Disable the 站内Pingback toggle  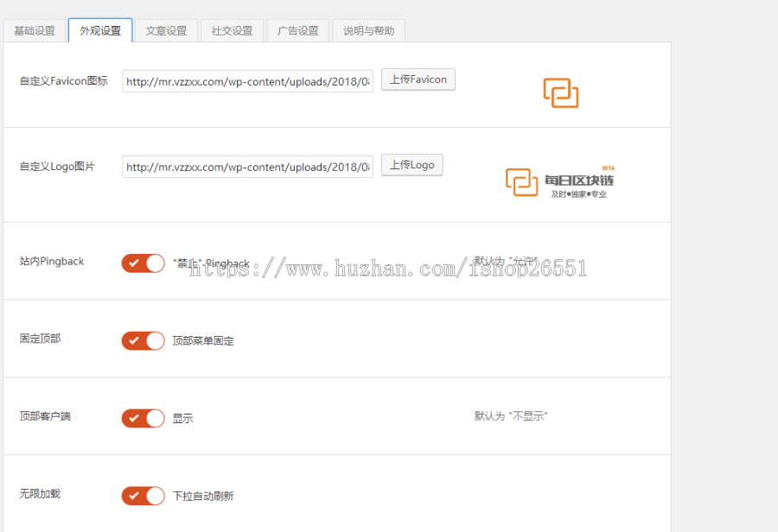[x=143, y=263]
